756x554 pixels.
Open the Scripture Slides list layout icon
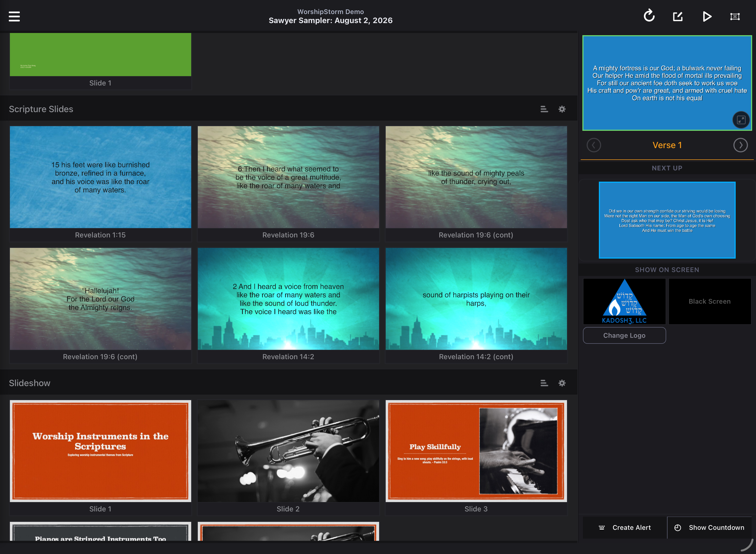[x=544, y=109]
